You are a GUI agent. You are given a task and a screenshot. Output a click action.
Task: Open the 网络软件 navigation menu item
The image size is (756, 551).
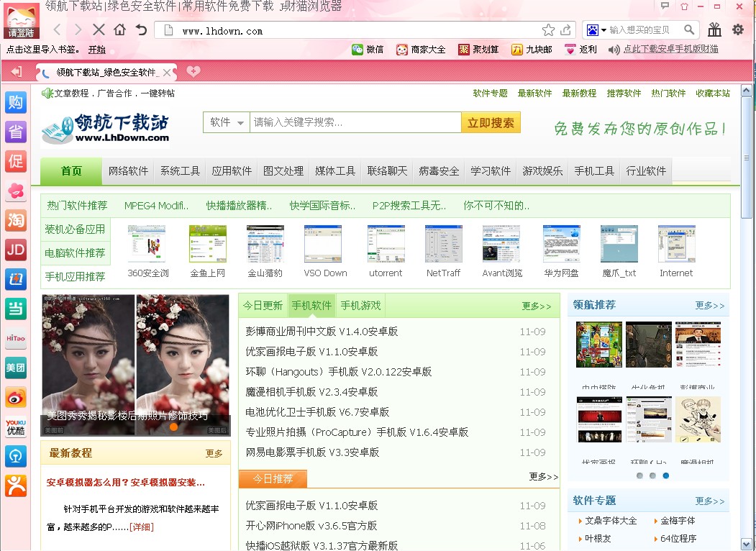click(128, 171)
